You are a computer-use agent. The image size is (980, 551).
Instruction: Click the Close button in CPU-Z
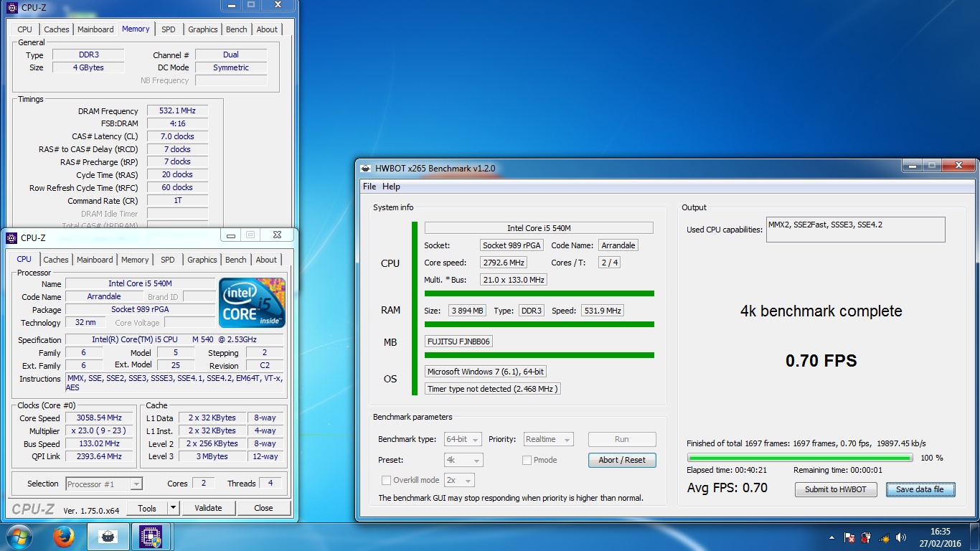tap(263, 508)
